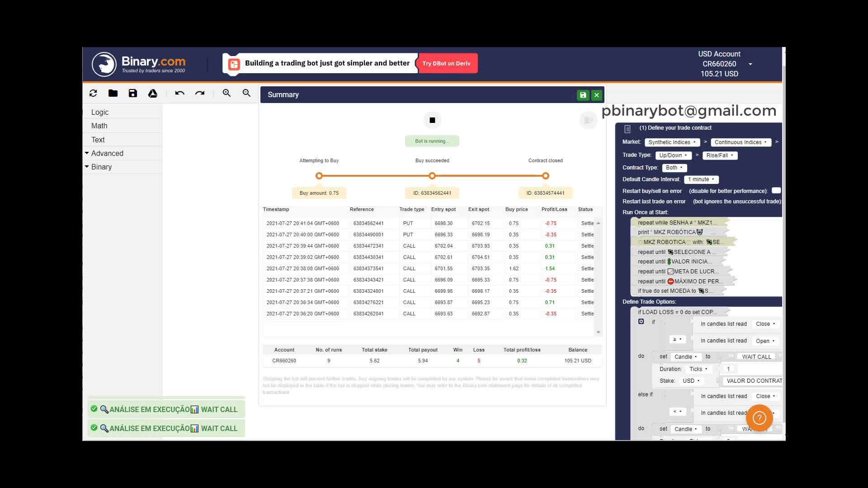868x488 pixels.
Task: Change Contract Type from Both
Action: click(x=674, y=168)
